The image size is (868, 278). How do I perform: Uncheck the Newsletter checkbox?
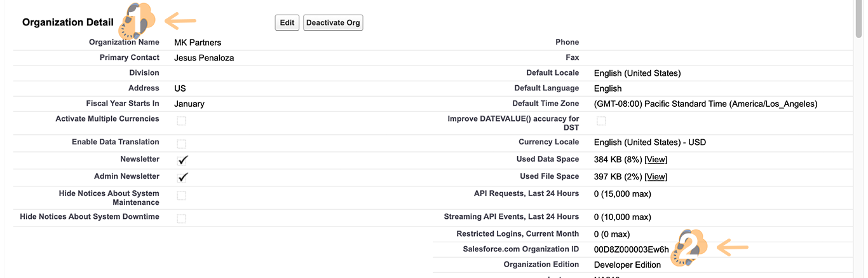point(182,160)
